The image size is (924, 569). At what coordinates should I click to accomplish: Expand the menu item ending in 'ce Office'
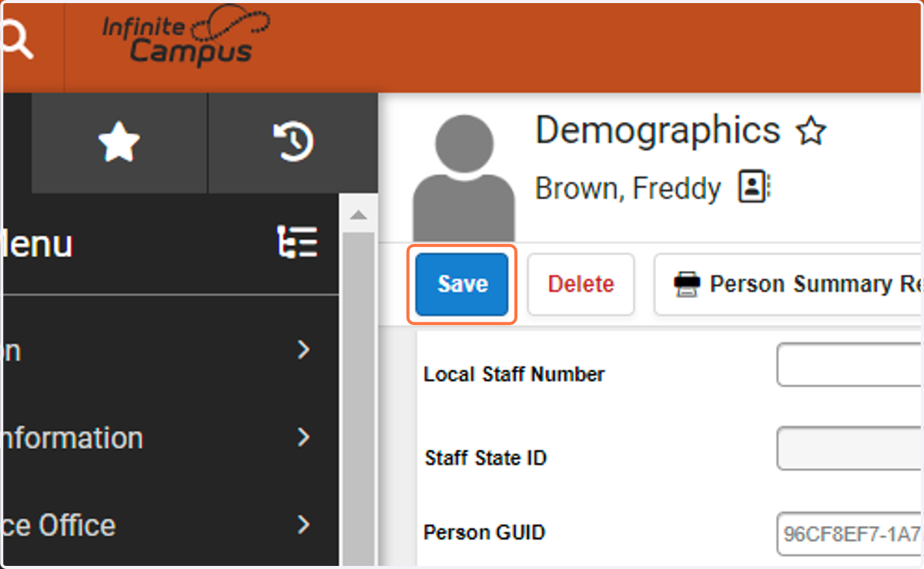[x=169, y=525]
